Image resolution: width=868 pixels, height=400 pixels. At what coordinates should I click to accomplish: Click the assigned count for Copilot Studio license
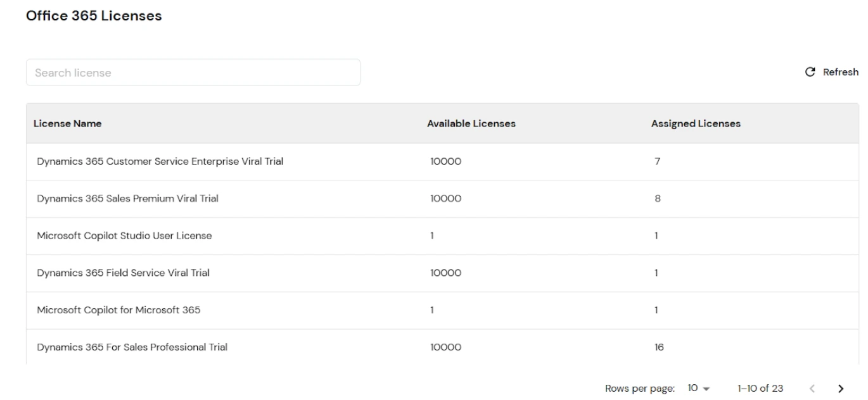[x=656, y=235]
